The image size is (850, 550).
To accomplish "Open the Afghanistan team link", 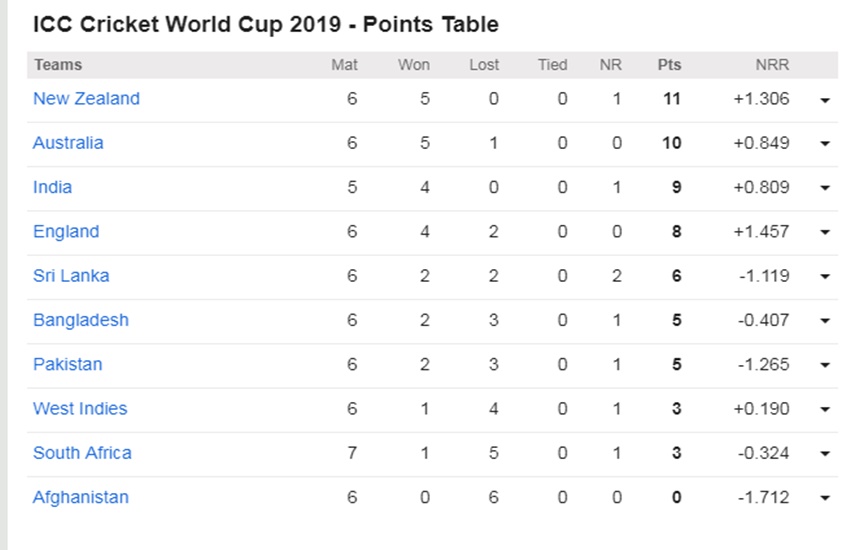I will click(81, 497).
